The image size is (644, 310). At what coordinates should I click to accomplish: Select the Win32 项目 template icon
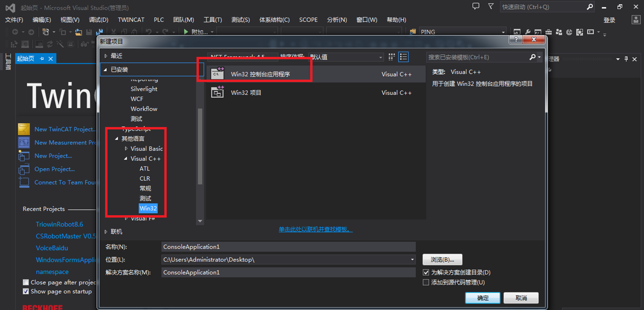(x=217, y=92)
